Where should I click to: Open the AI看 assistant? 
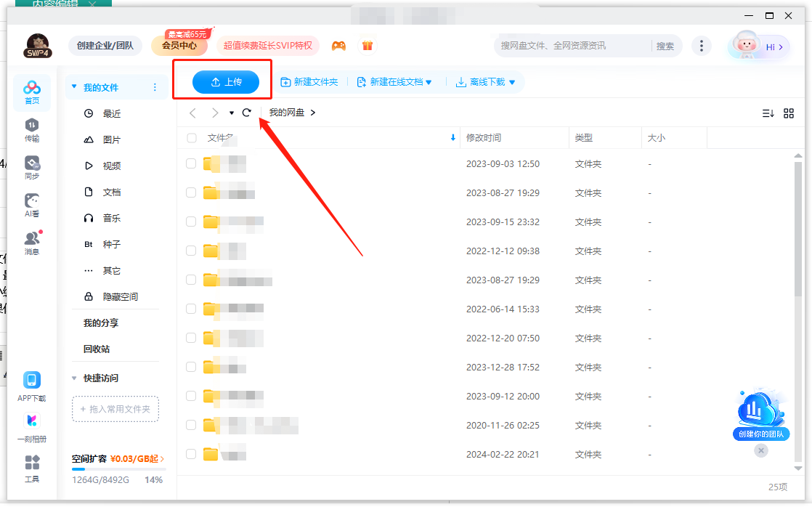[31, 206]
